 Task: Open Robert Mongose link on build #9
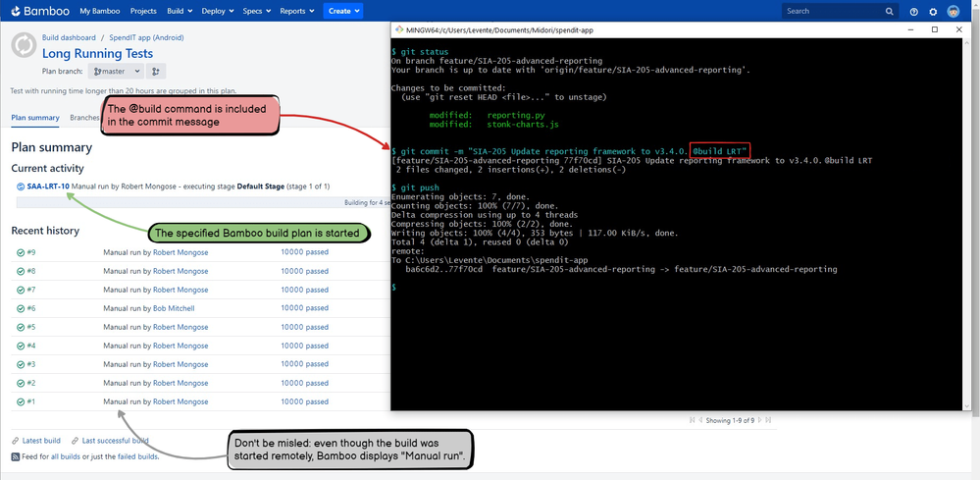pos(181,252)
